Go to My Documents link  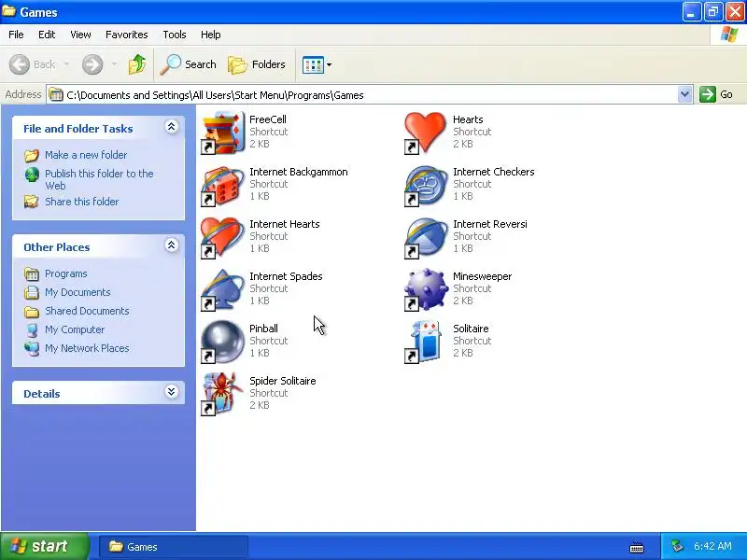click(x=78, y=292)
